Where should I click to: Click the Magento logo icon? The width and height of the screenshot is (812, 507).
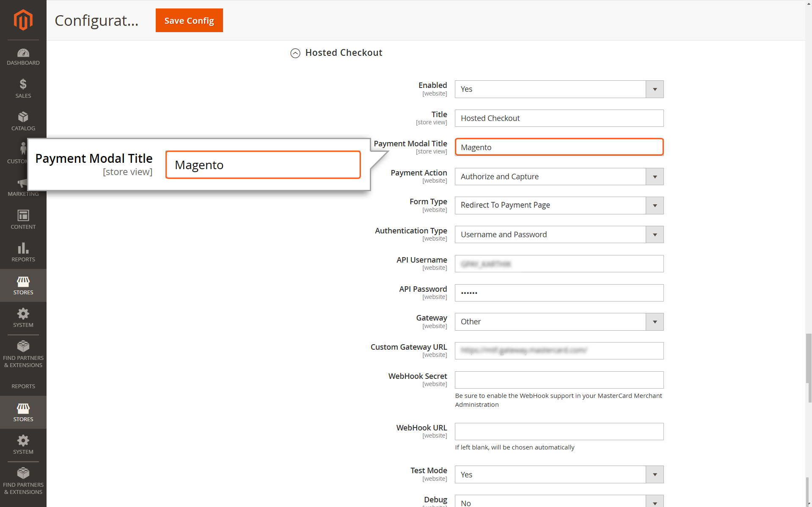(x=23, y=20)
